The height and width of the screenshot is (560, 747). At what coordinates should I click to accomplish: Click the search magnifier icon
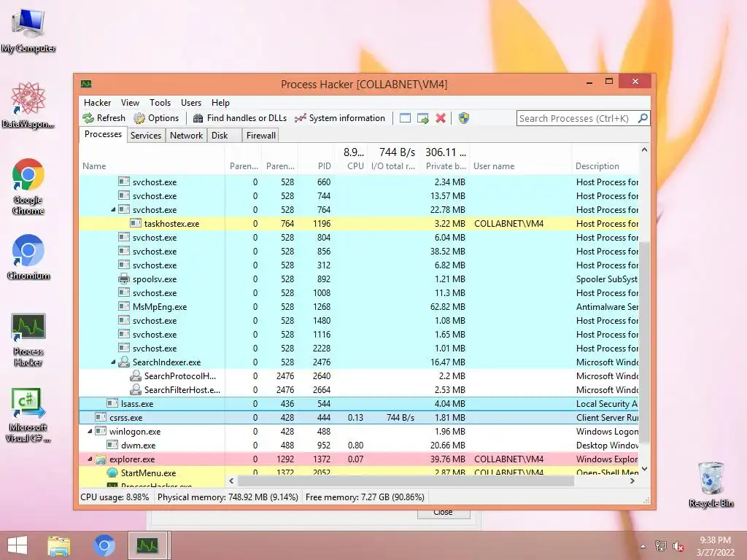[x=643, y=117]
